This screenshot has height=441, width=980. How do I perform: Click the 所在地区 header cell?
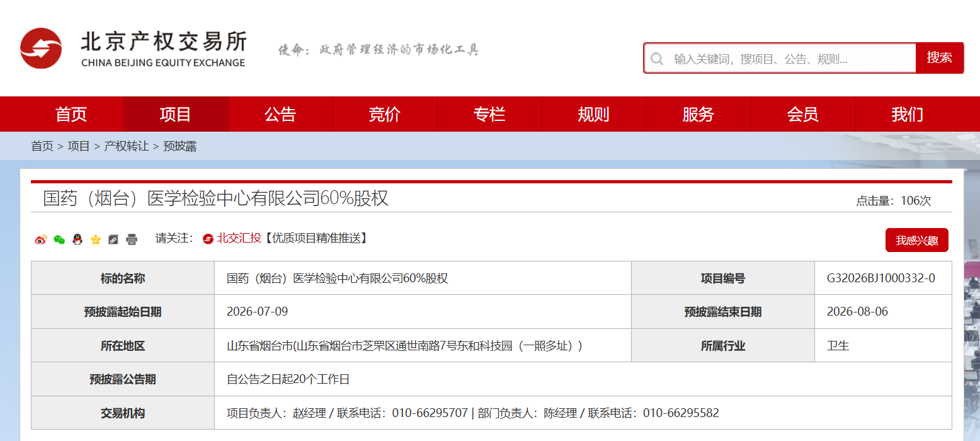123,345
